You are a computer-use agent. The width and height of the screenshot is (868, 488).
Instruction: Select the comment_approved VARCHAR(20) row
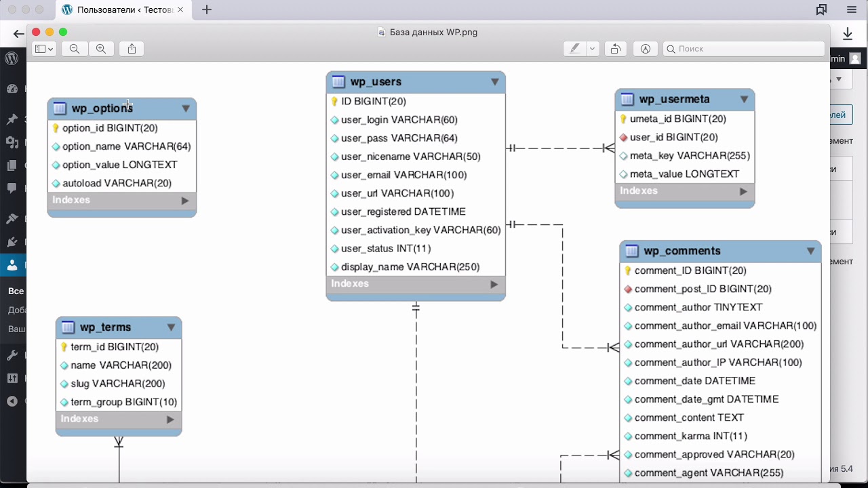tap(720, 454)
